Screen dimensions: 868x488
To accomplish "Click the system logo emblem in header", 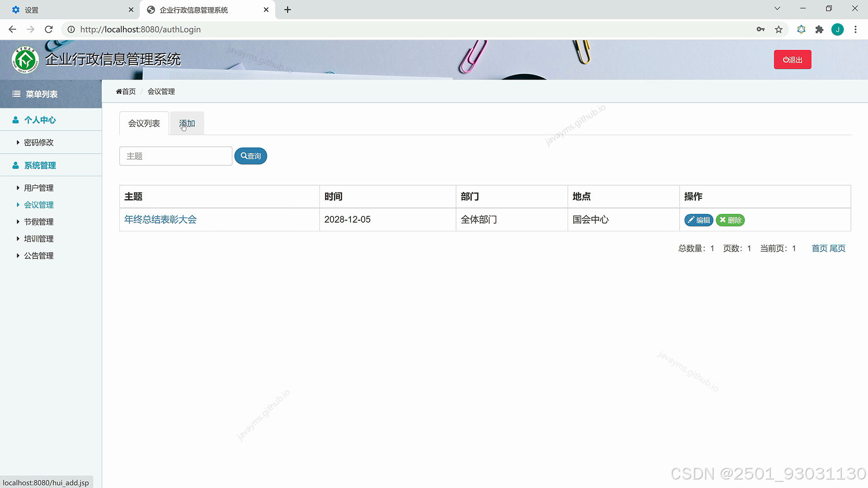I will 25,60.
